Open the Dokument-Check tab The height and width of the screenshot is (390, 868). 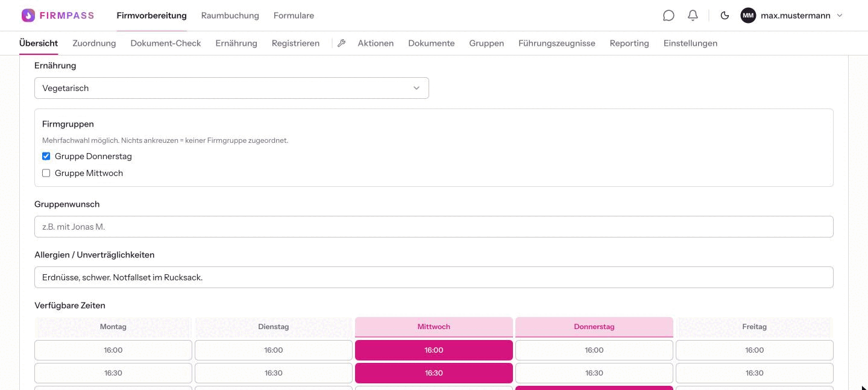(x=166, y=43)
